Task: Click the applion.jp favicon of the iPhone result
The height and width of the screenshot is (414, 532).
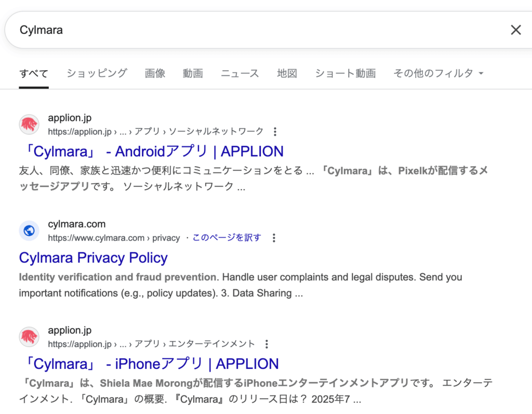Action: point(29,337)
